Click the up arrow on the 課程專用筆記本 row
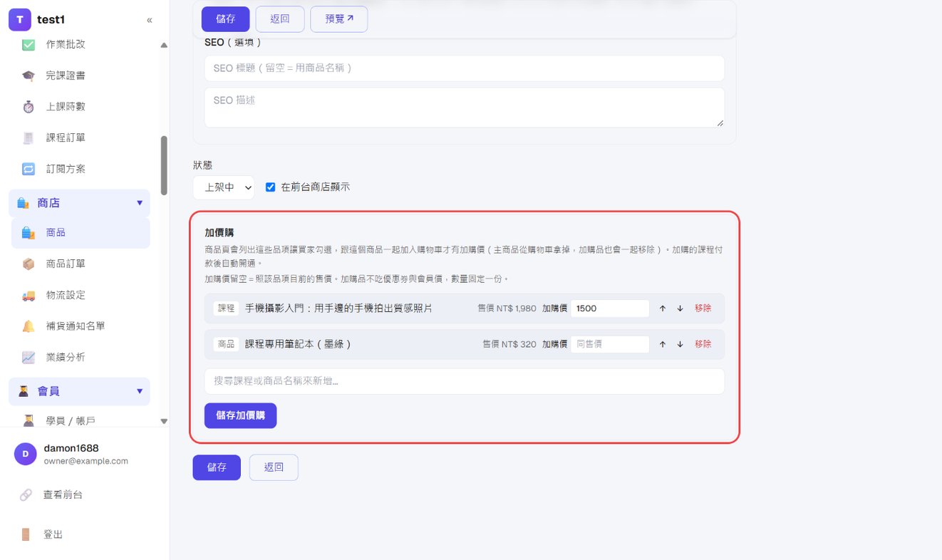This screenshot has height=560, width=942. [x=663, y=344]
